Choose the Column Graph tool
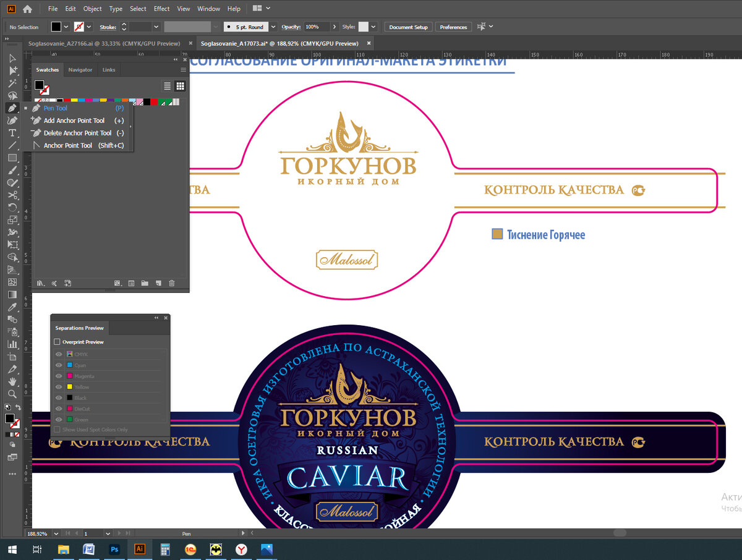 tap(12, 344)
